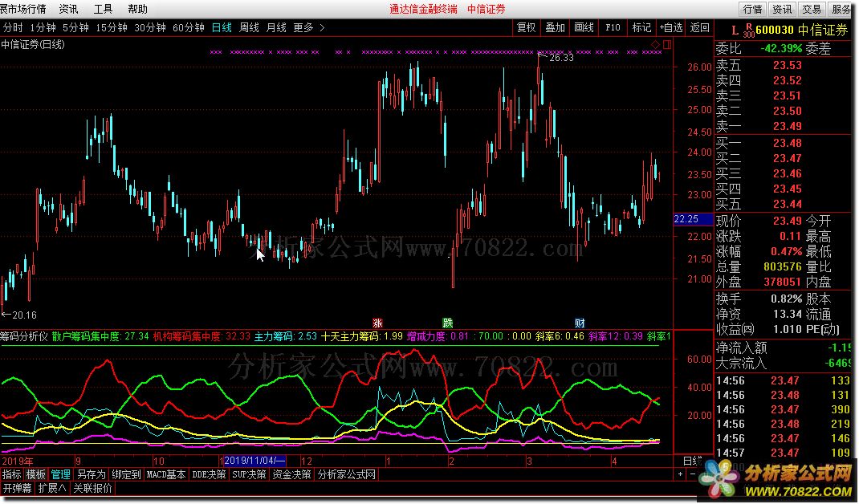Click the 卖五 price 23.53
Image resolution: width=859 pixels, height=504 pixels.
point(788,65)
